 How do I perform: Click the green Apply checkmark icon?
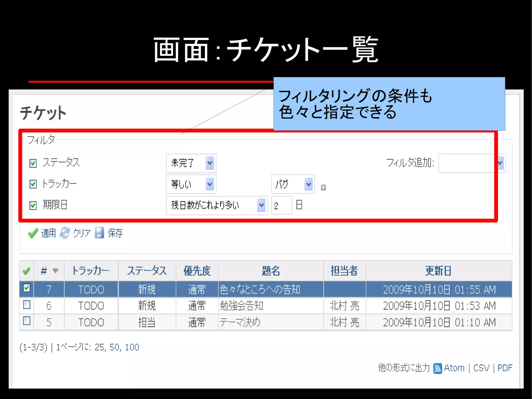(33, 233)
